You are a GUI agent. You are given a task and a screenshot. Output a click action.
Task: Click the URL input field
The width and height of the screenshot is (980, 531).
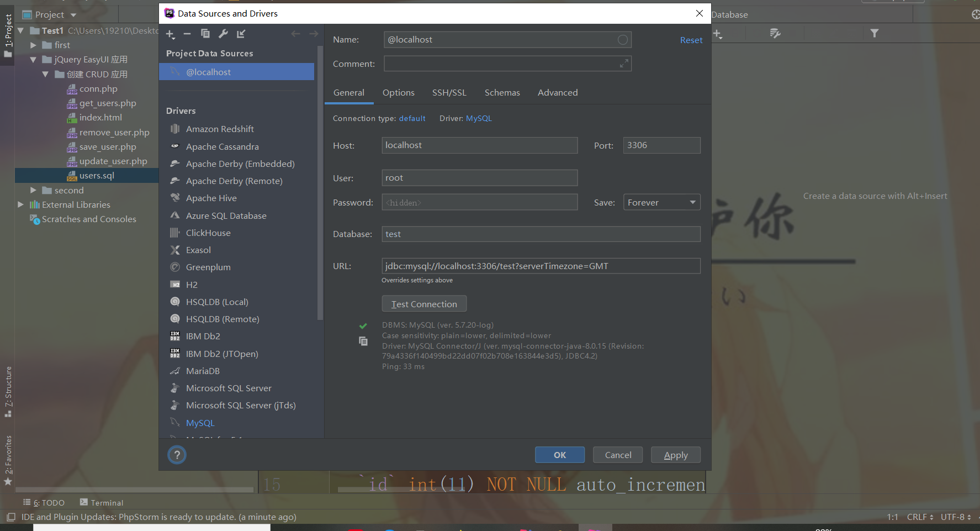click(541, 266)
